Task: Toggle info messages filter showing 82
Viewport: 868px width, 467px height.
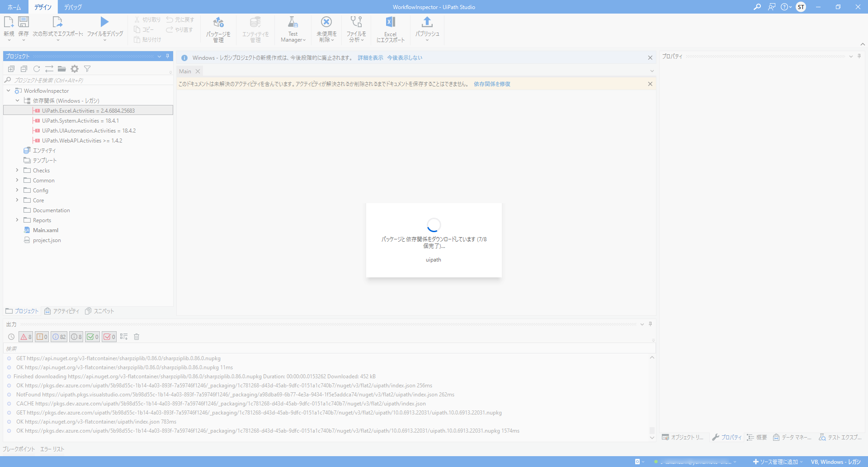Action: (x=59, y=337)
